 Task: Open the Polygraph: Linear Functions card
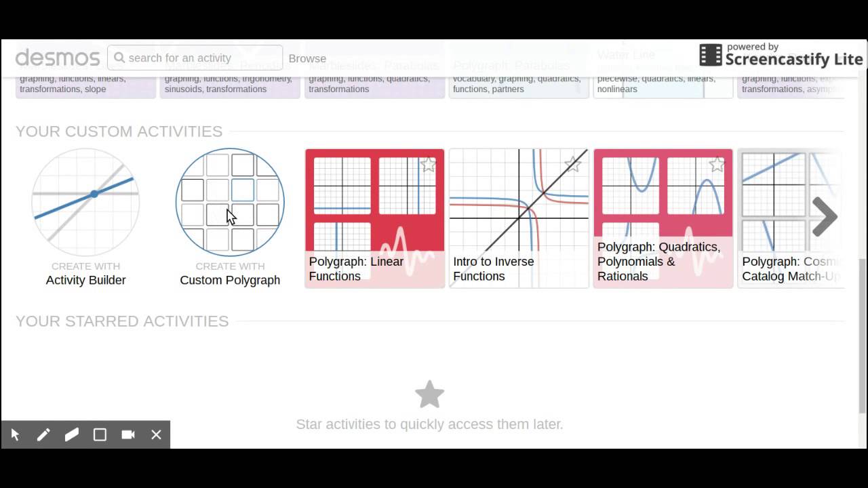tap(374, 218)
